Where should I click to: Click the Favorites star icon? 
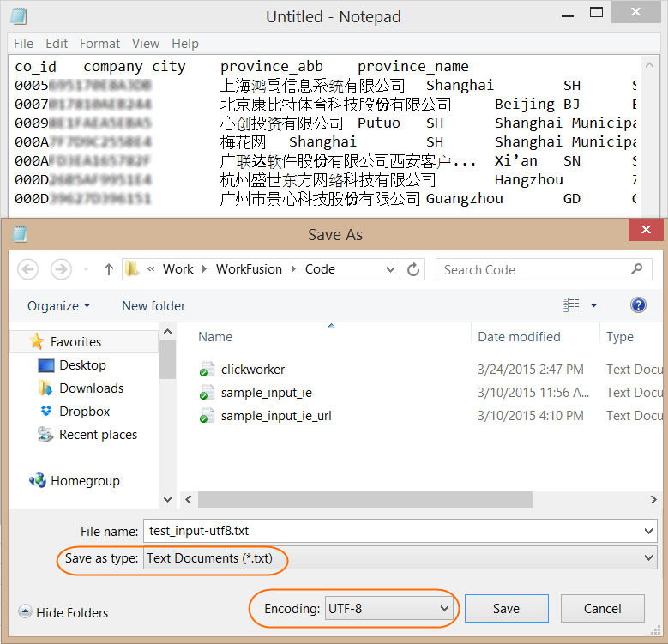37,341
